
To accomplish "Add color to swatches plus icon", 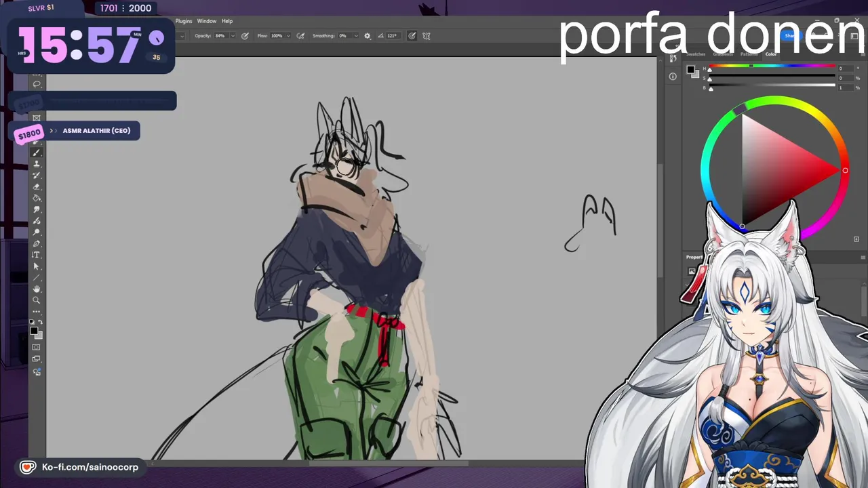I will 856,239.
